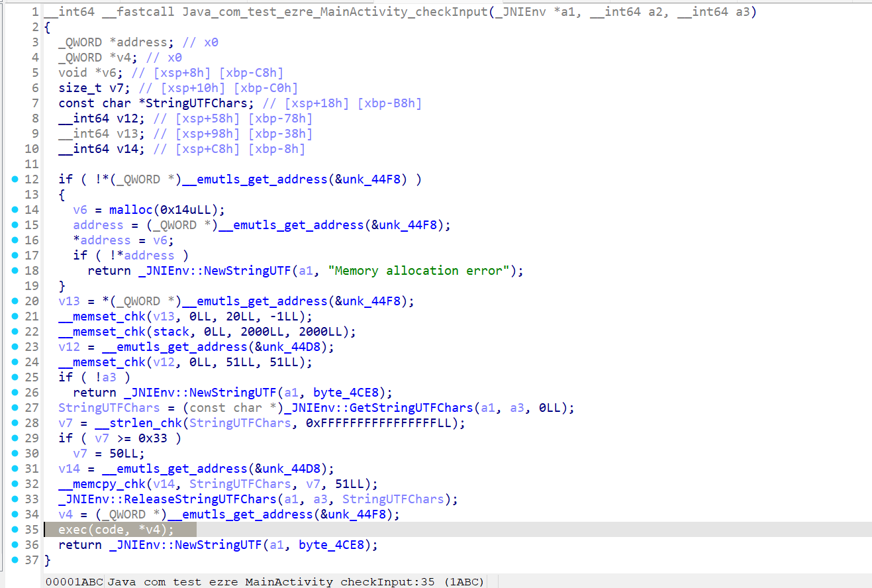Click constant 0x33 on line 29
The image size is (872, 588).
pyautogui.click(x=153, y=438)
